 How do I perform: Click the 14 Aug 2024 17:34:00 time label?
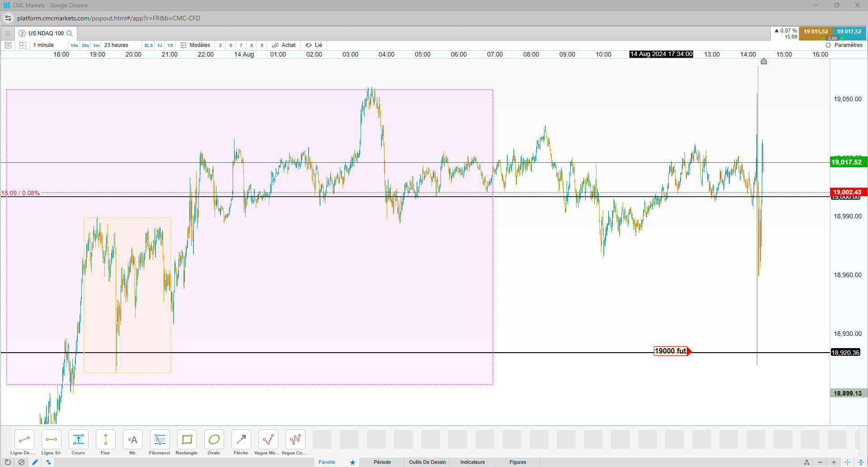tap(661, 54)
